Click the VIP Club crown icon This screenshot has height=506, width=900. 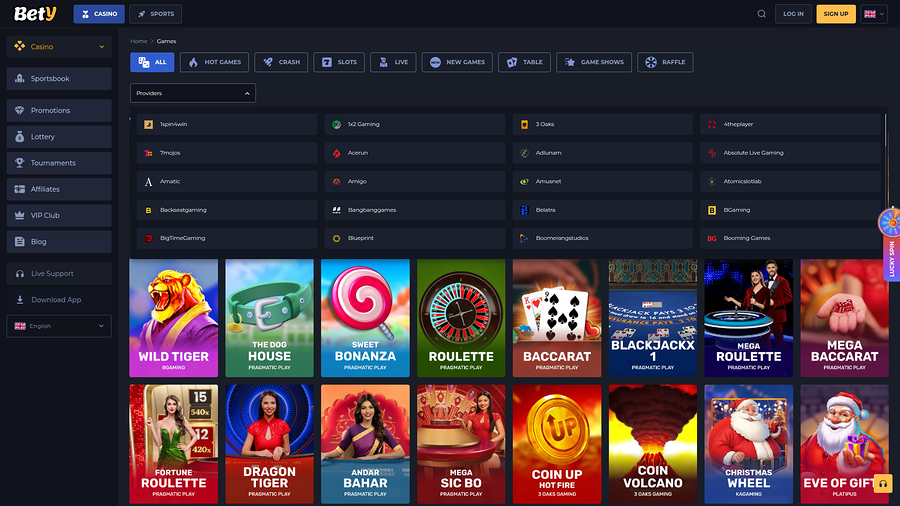click(x=20, y=215)
